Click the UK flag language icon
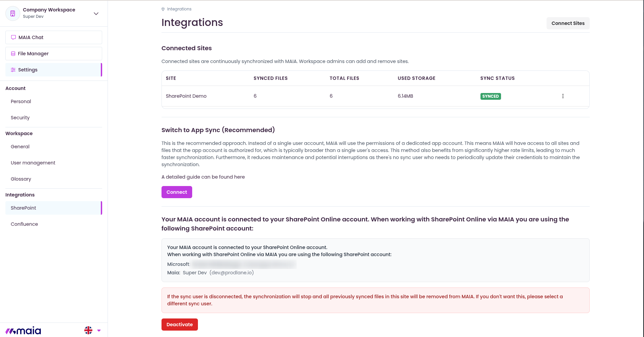 click(88, 330)
